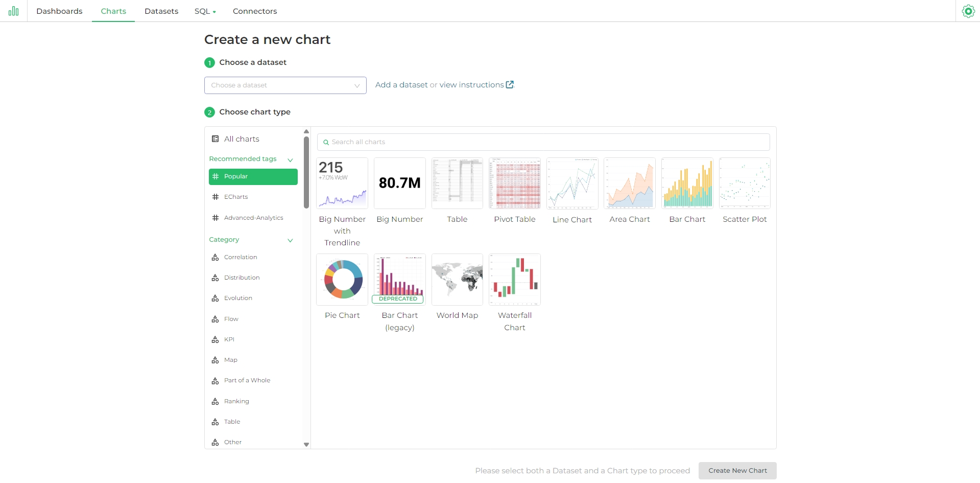This screenshot has width=980, height=483.
Task: Click the Search all charts field
Action: (x=543, y=142)
